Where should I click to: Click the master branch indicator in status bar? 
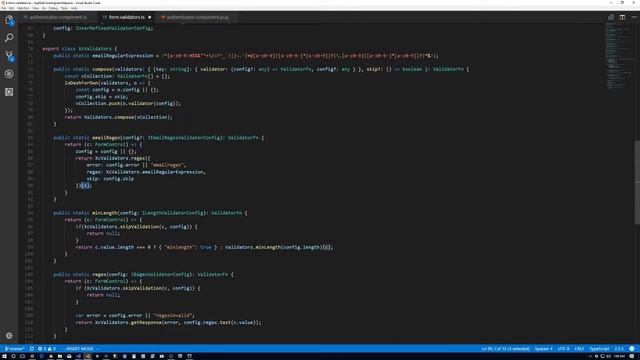pos(14,349)
